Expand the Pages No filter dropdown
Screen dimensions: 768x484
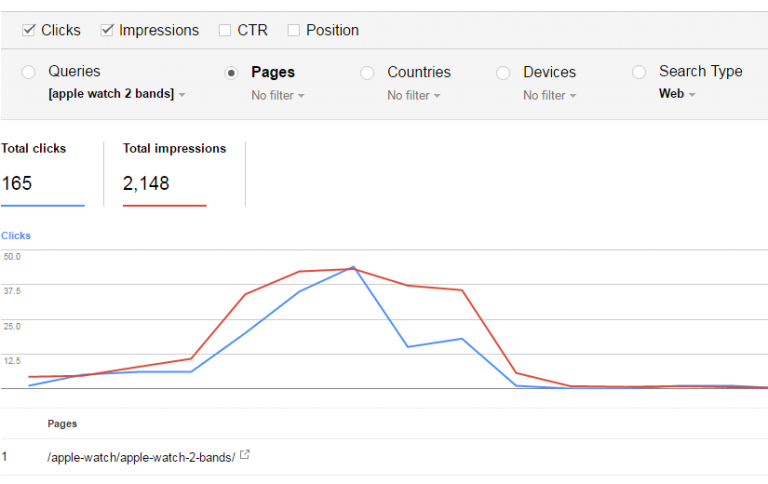click(278, 95)
